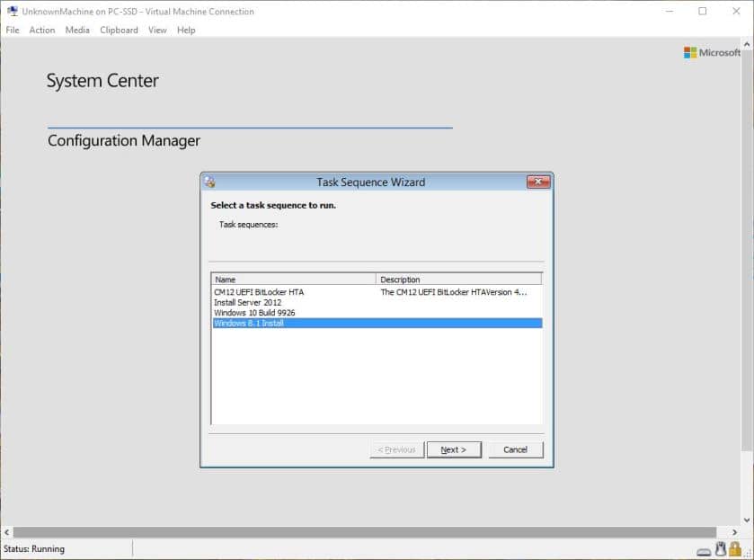Open the Clipboard menu
The image size is (754, 560).
point(119,30)
